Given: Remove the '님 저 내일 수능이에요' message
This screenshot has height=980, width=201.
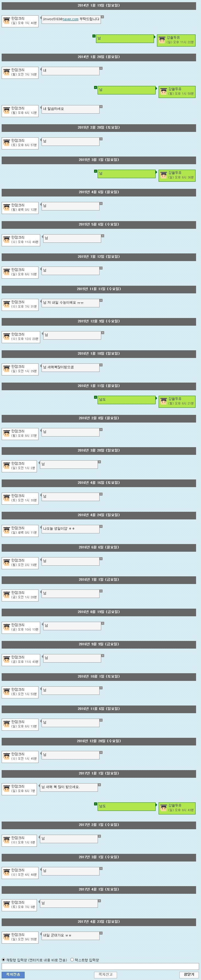Looking at the screenshot, I should pos(101,300).
